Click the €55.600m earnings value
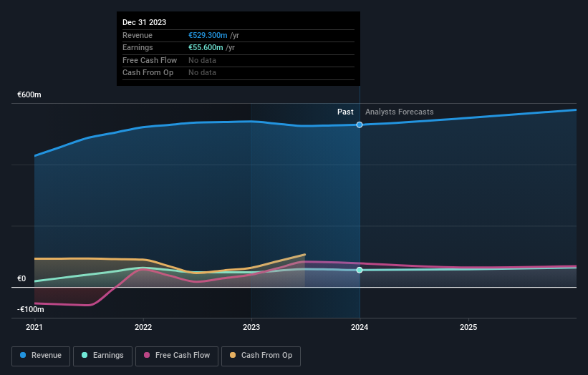Viewport: 588px width, 375px height. pyautogui.click(x=206, y=47)
